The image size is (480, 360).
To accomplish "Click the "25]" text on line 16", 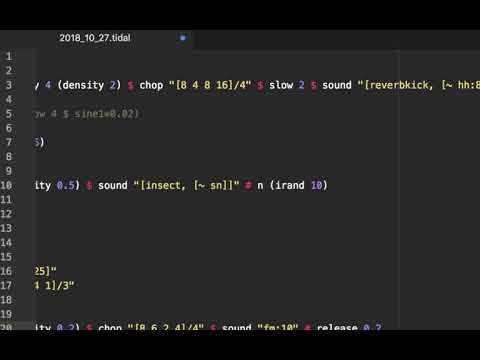I will 43,271.
